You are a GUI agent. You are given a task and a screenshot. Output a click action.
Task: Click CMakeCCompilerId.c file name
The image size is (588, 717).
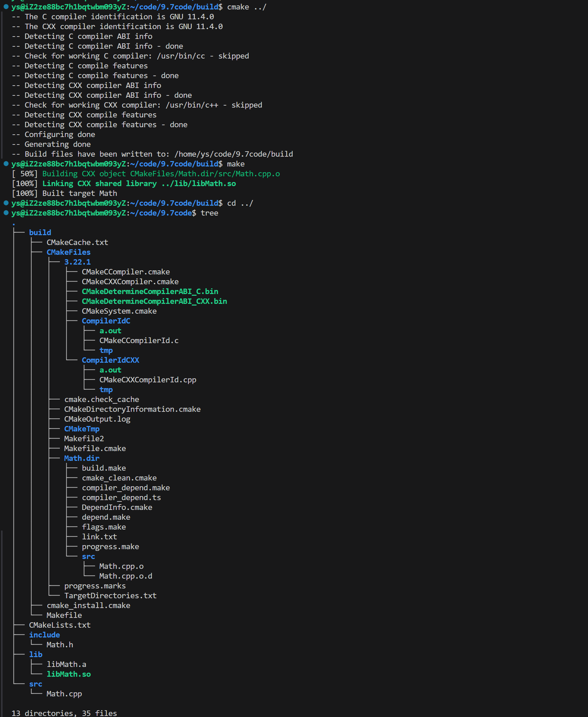[139, 341]
